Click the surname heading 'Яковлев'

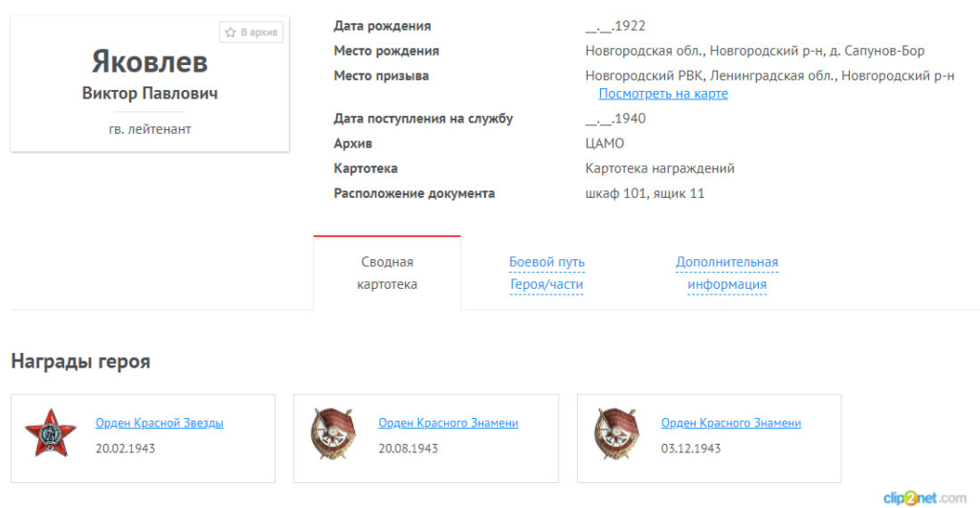click(x=149, y=62)
